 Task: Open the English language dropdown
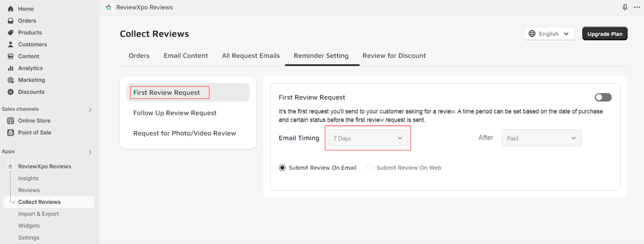[x=549, y=34]
